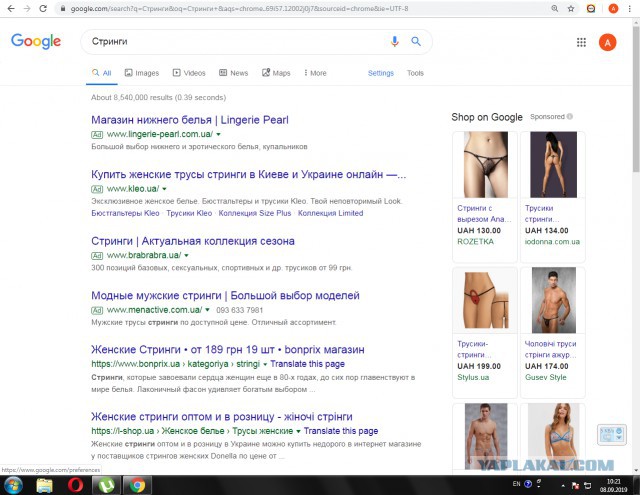Click the action center flag tray icon
The image size is (640, 495).
[x=576, y=486]
